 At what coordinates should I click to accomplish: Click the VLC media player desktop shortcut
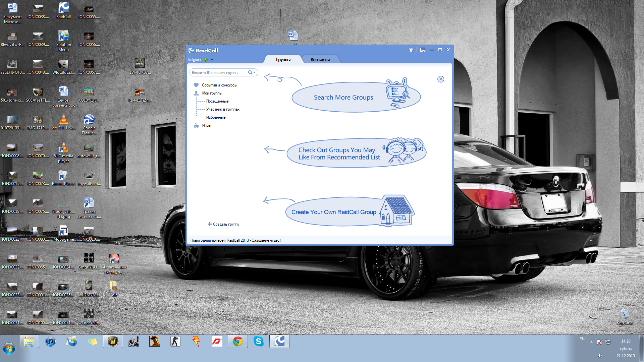point(63,153)
